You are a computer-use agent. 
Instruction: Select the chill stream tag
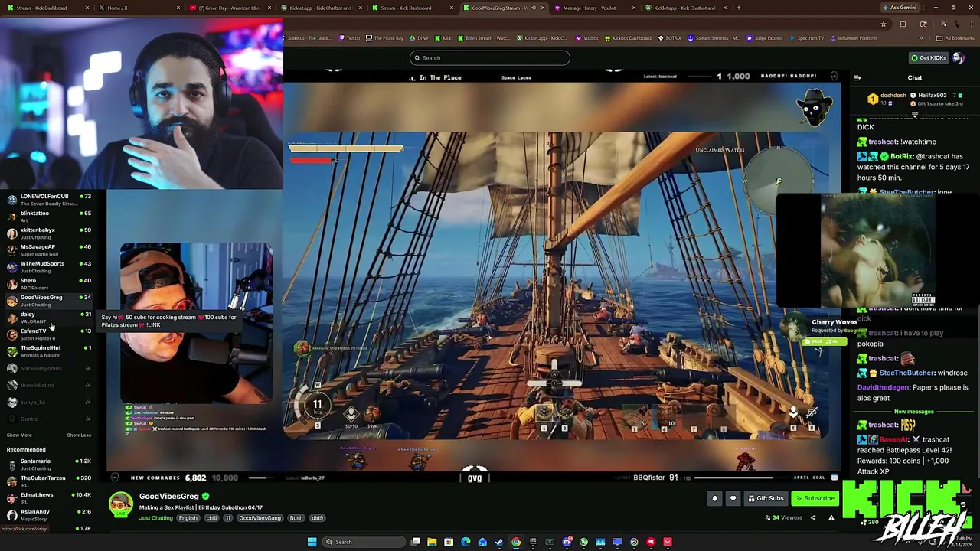[x=211, y=518]
